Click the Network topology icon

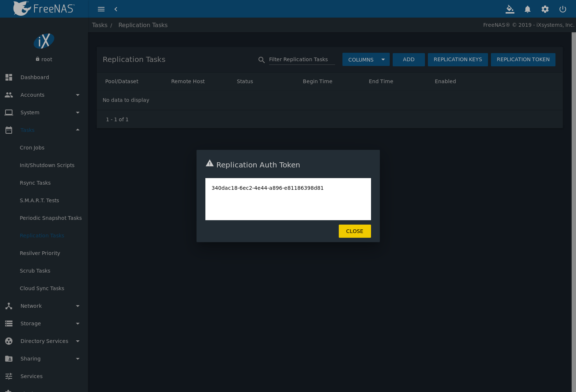9,306
